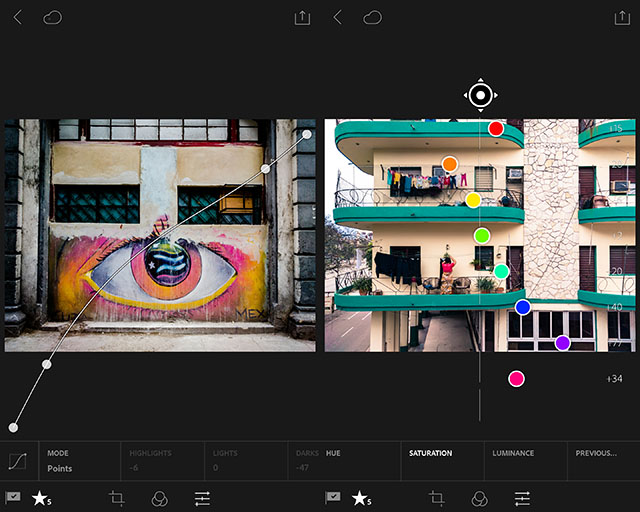Viewport: 640px width, 512px height.
Task: Select the bottom-left tone curve endpoint
Action: click(13, 427)
